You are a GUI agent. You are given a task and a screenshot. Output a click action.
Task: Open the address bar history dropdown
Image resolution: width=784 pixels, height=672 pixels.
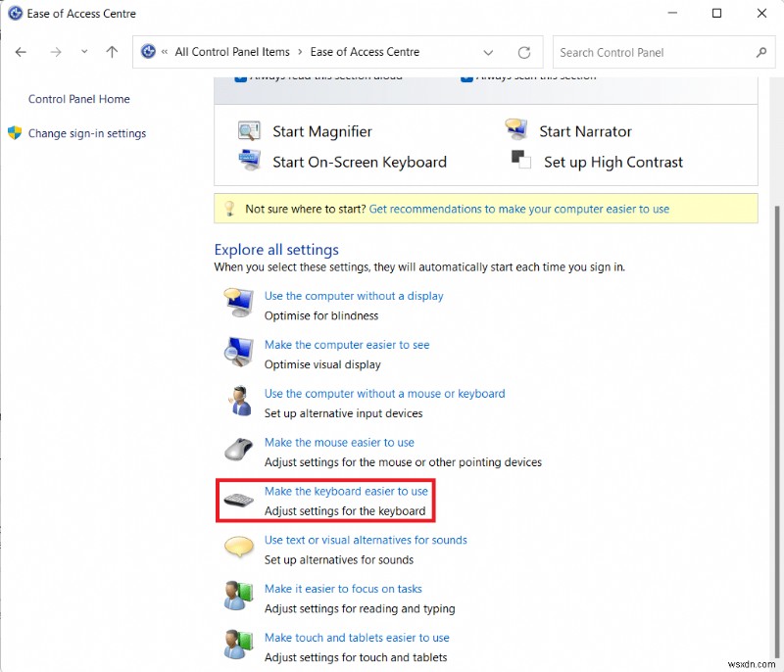pos(488,53)
